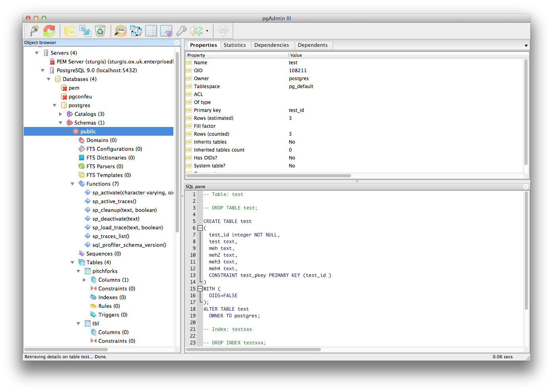Screen dimensions: 553x392
Task: Open the Guru Hint icon in the toolbar
Action: click(x=223, y=31)
